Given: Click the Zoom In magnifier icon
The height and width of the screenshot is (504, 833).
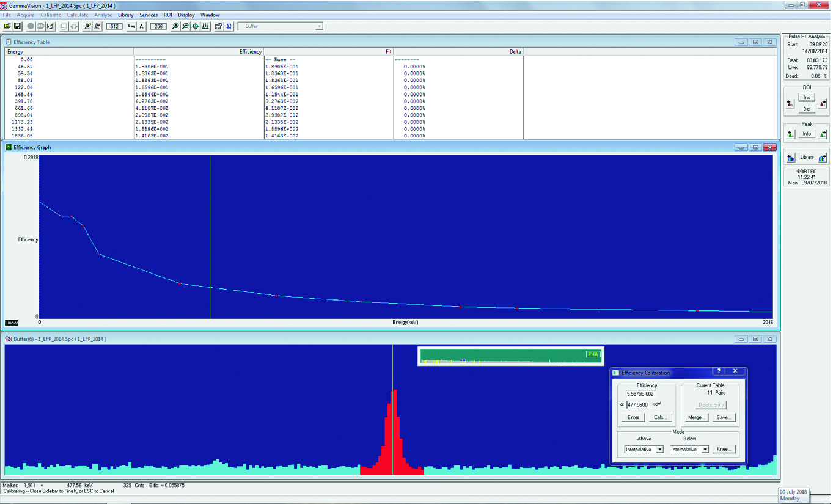Looking at the screenshot, I should click(x=175, y=26).
